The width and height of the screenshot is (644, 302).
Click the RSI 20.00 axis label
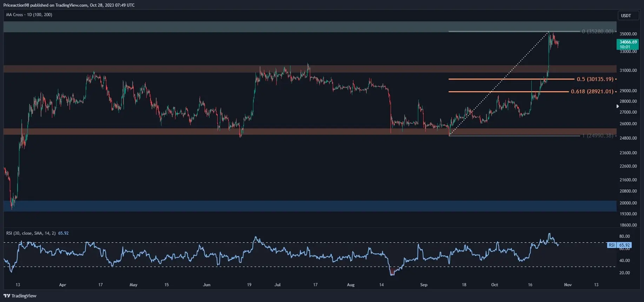625,273
